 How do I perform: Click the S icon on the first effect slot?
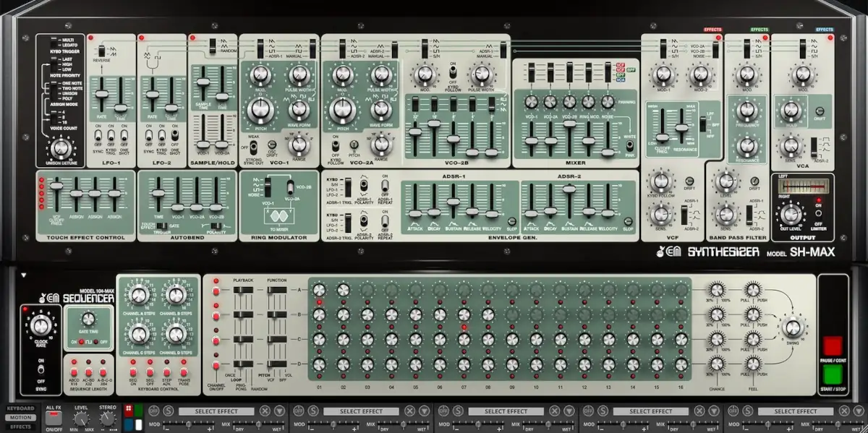click(x=169, y=411)
